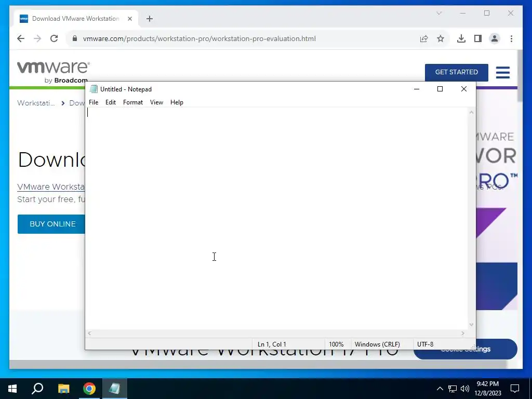532x399 pixels.
Task: Open Chrome three-dot menu
Action: coord(511,38)
